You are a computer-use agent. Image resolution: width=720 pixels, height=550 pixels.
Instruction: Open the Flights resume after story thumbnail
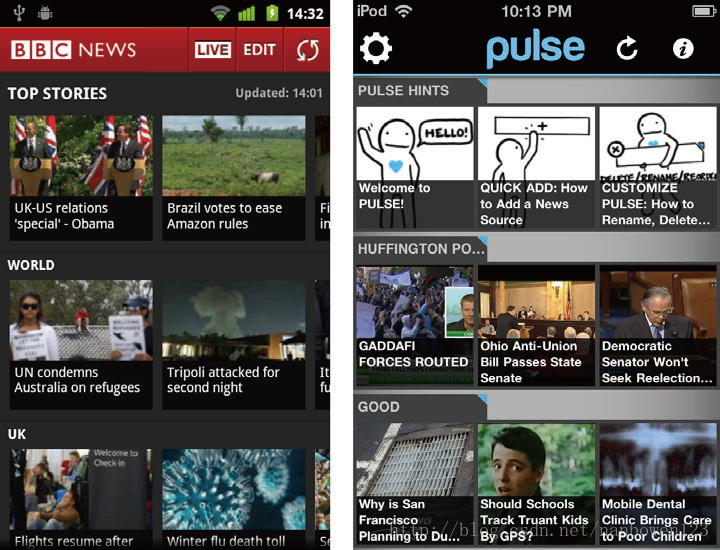[x=81, y=489]
